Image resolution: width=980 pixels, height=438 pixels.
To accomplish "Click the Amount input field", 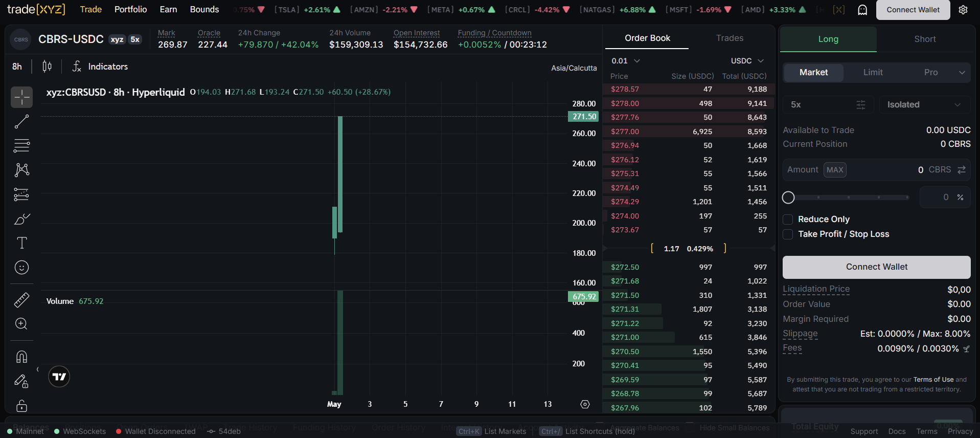I will coord(877,170).
